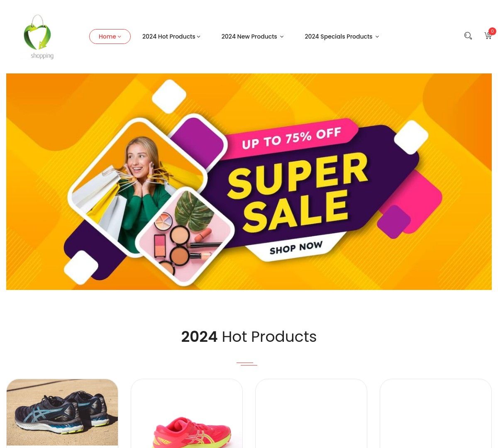Expand the 2024 New Products chevron
498x448 pixels.
click(282, 37)
